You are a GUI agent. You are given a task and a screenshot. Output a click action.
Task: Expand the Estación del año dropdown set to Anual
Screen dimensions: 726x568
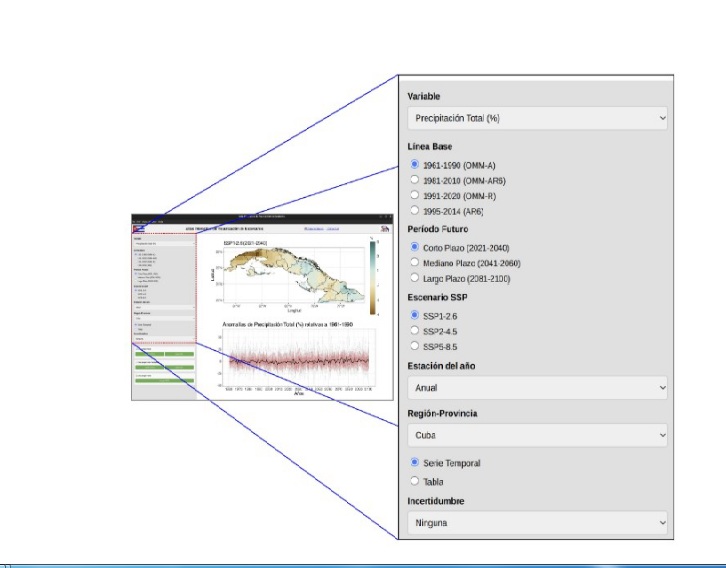tap(537, 388)
